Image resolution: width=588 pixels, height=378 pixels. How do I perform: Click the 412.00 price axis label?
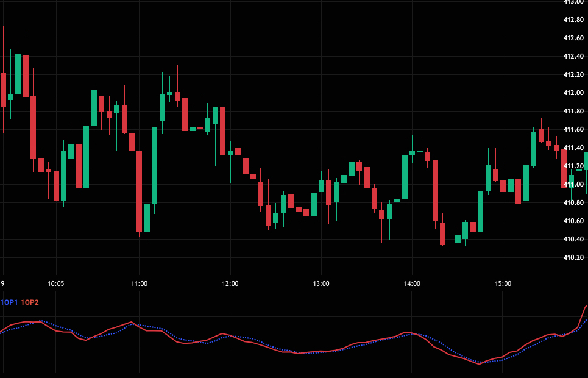pos(573,93)
